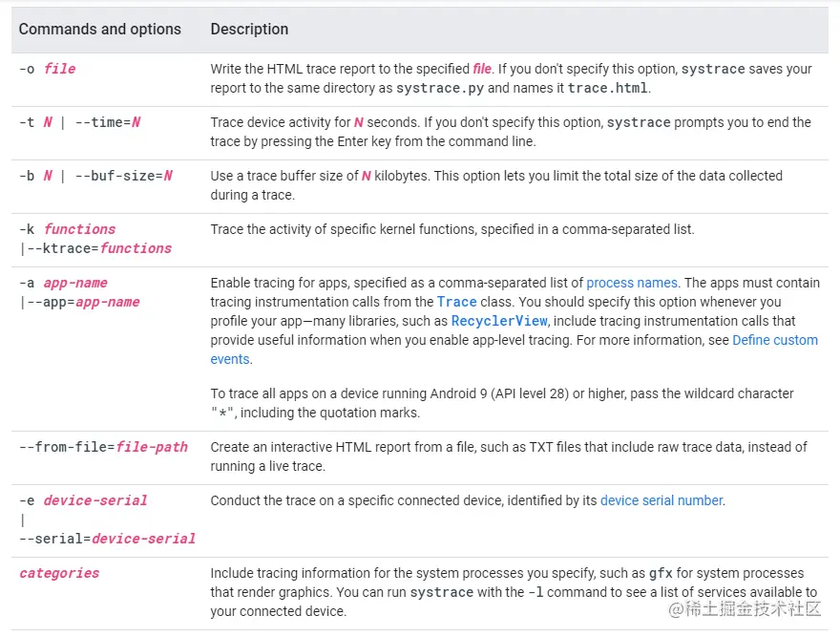This screenshot has height=637, width=840.
Task: Follow the blue "Trace" class link
Action: pyautogui.click(x=456, y=302)
